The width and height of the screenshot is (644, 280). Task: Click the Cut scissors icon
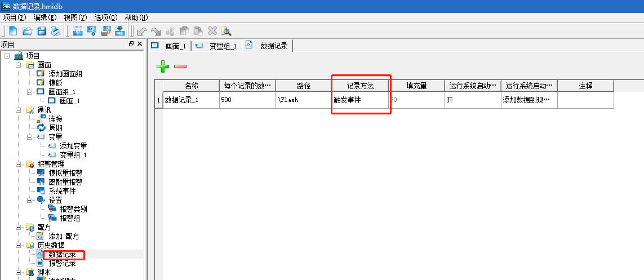170,31
